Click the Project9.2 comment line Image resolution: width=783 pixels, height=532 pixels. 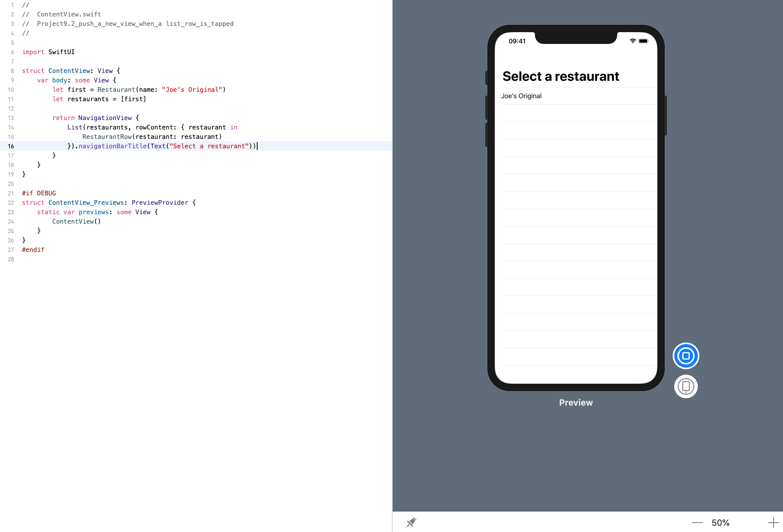point(128,24)
